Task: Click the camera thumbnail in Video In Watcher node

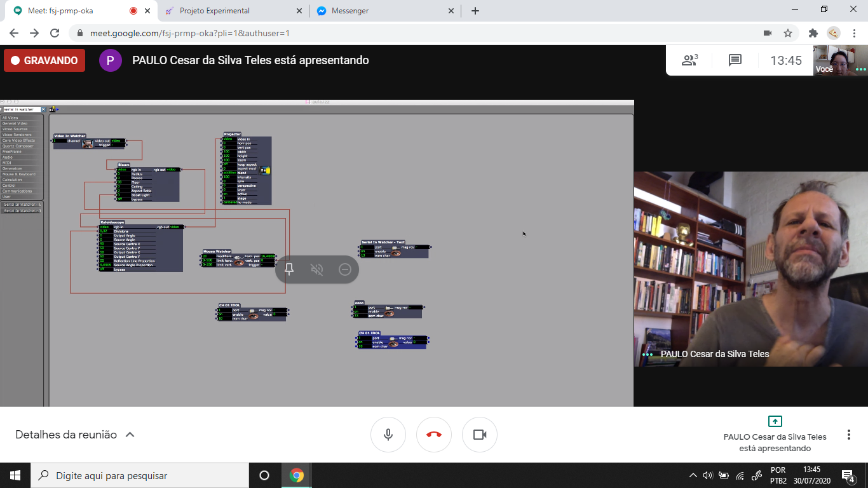Action: point(87,144)
